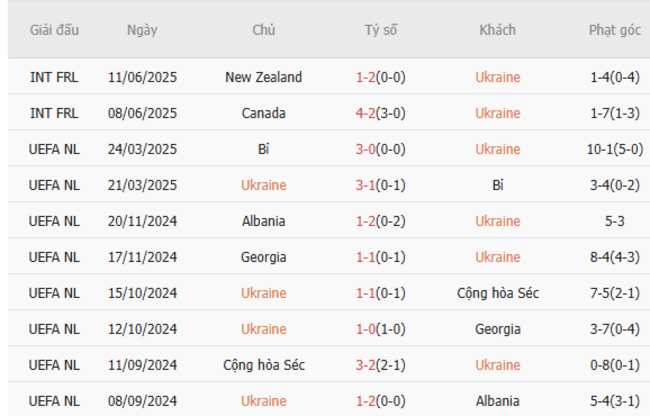
Task: Select the "Ngày" column header
Action: (x=142, y=30)
